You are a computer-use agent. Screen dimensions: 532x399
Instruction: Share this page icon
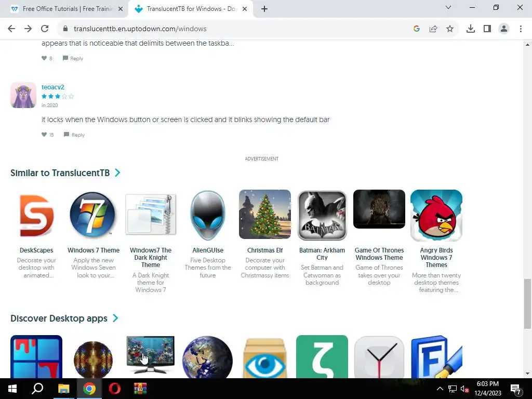(x=433, y=29)
